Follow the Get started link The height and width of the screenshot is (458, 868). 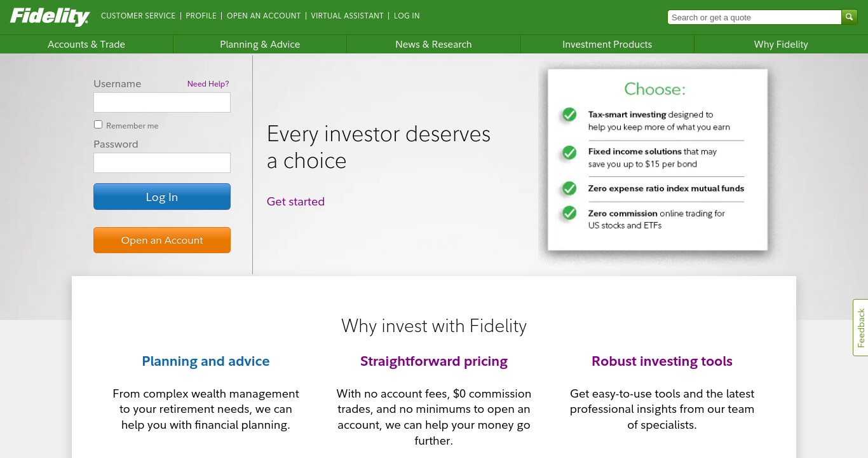point(295,202)
